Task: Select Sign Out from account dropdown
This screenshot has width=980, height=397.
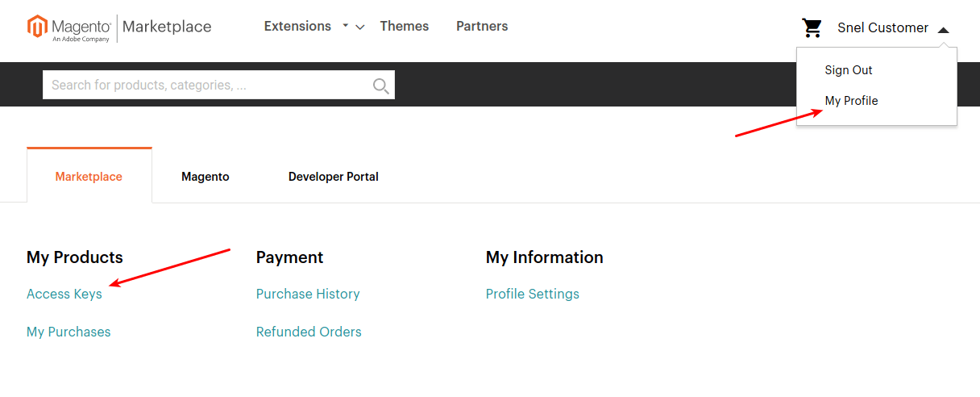Action: [x=849, y=70]
